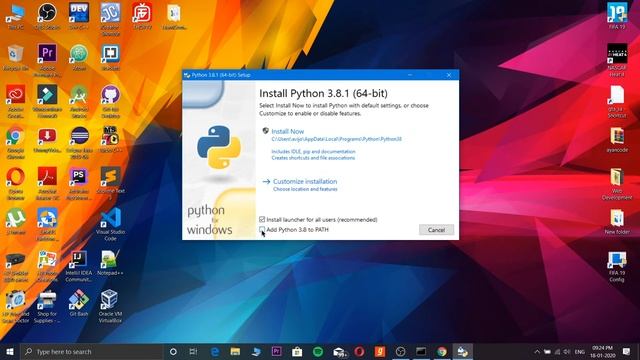Screen dimensions: 640x360
Task: Open uTorrent desktop shortcut
Action: tap(16, 221)
